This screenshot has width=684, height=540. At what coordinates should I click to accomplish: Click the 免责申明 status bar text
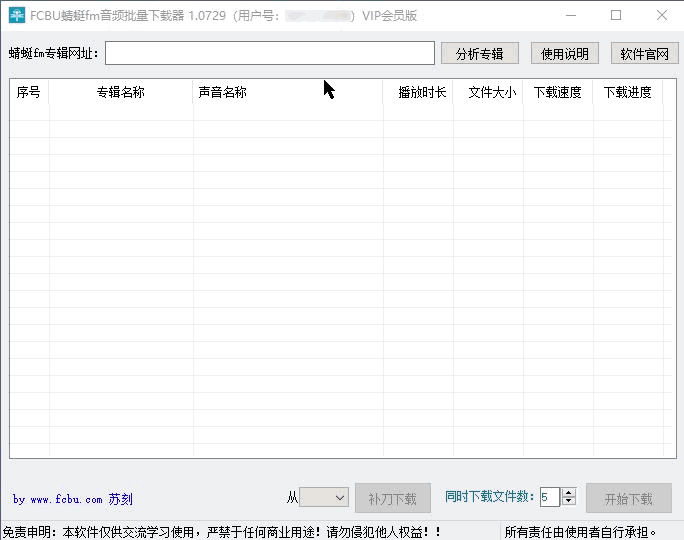coord(222,532)
